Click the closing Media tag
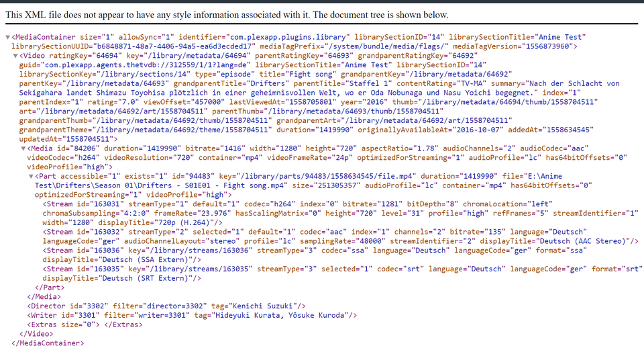Viewport: 644px width, 350px height. click(44, 297)
